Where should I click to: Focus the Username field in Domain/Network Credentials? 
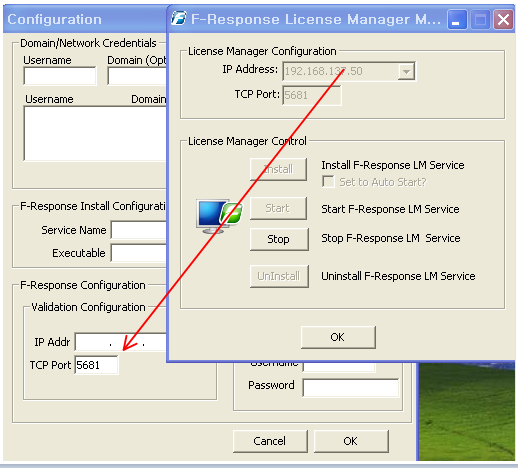[x=60, y=76]
